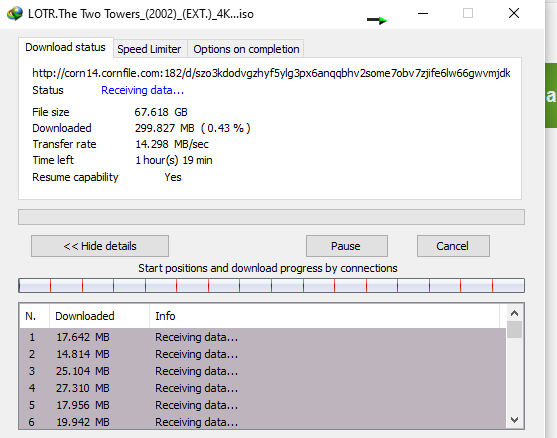Close the download dialog window
Viewport: 557px width, 438px height.
coord(514,13)
